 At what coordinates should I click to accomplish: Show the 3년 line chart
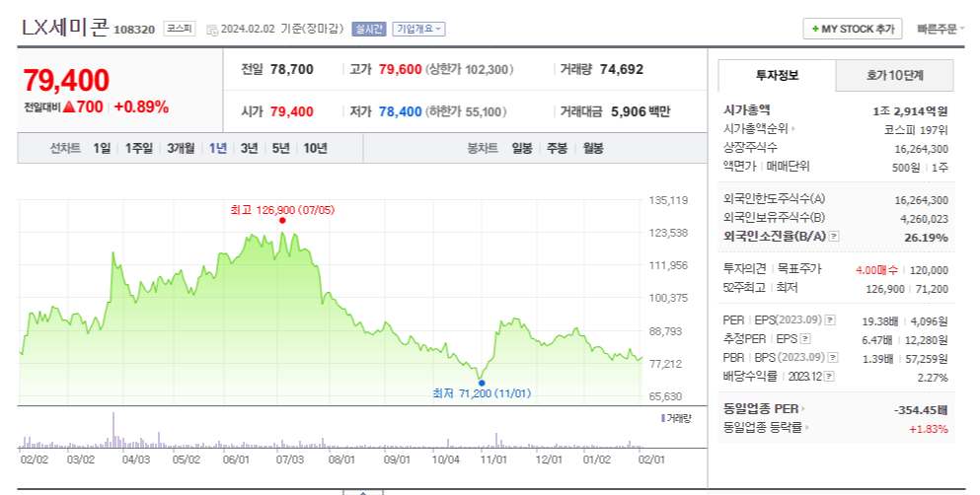coord(250,149)
